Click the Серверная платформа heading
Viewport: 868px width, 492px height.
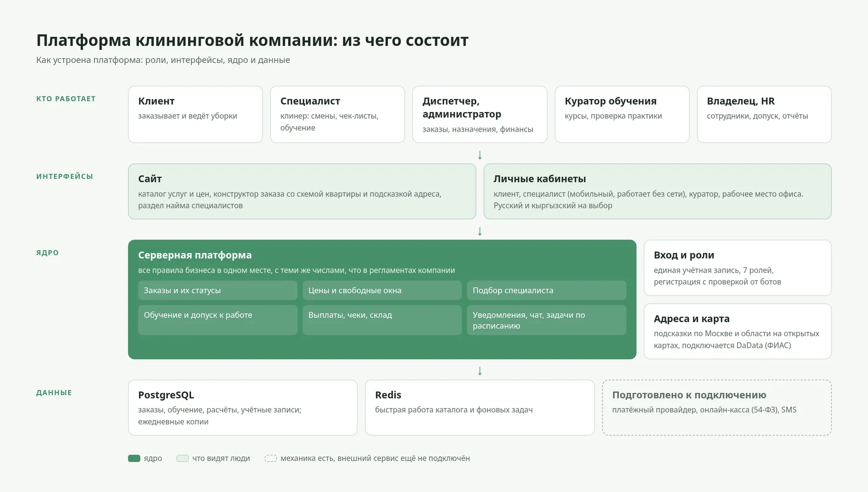(195, 255)
